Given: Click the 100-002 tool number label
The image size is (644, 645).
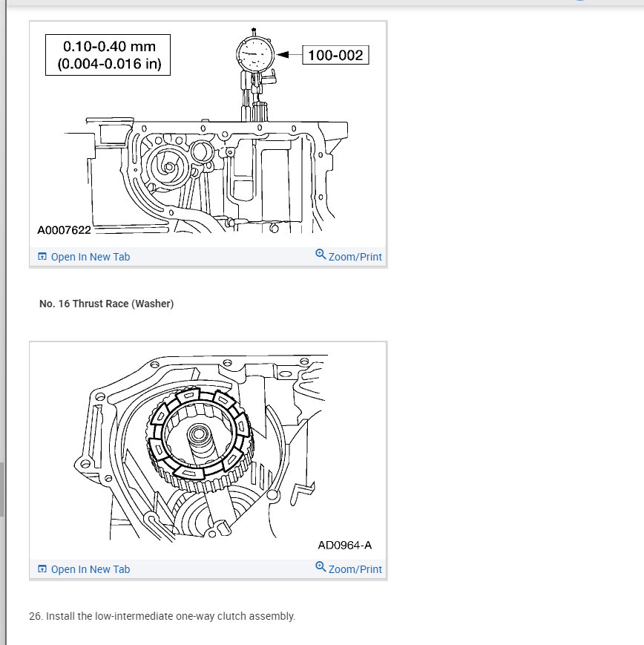Looking at the screenshot, I should click(x=335, y=55).
